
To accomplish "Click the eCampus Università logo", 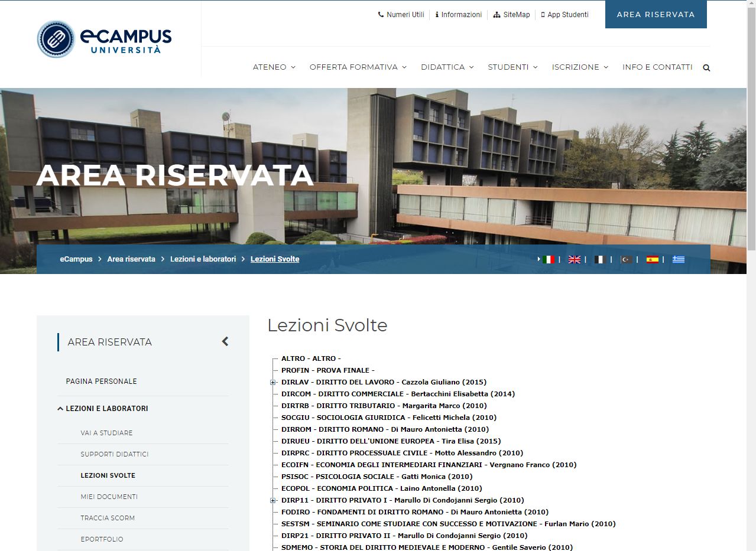I will coord(104,40).
